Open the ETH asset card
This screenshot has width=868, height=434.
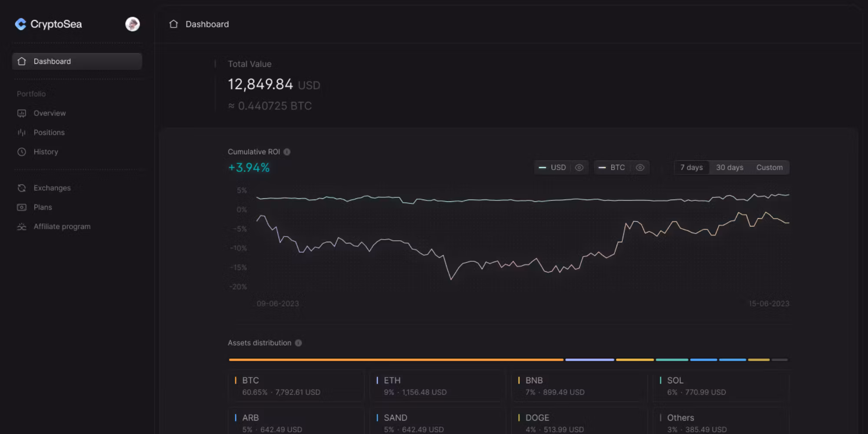(x=437, y=386)
